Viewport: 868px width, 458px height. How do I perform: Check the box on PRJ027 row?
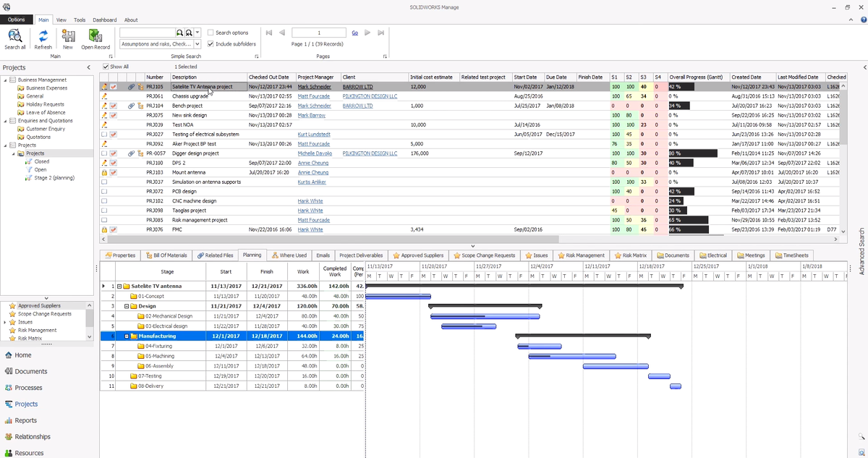(x=105, y=135)
